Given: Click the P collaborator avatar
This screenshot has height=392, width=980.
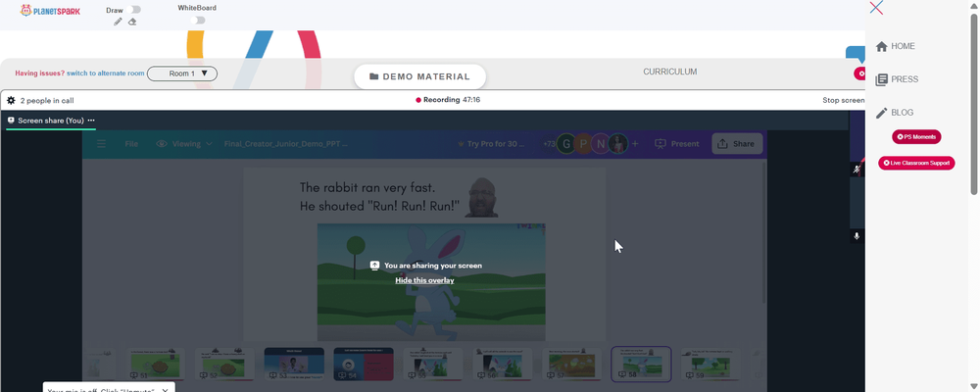Looking at the screenshot, I should click(583, 144).
